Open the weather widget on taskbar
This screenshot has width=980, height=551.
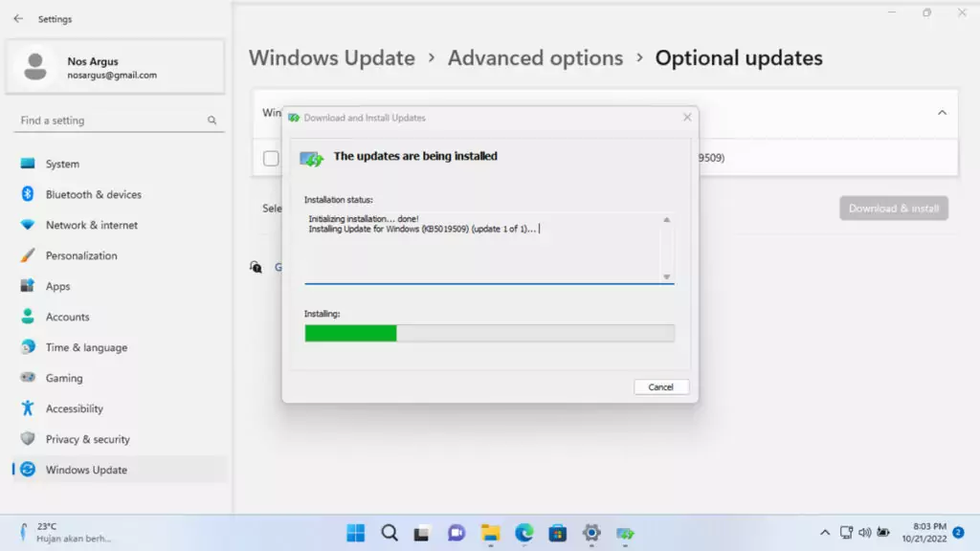66,532
